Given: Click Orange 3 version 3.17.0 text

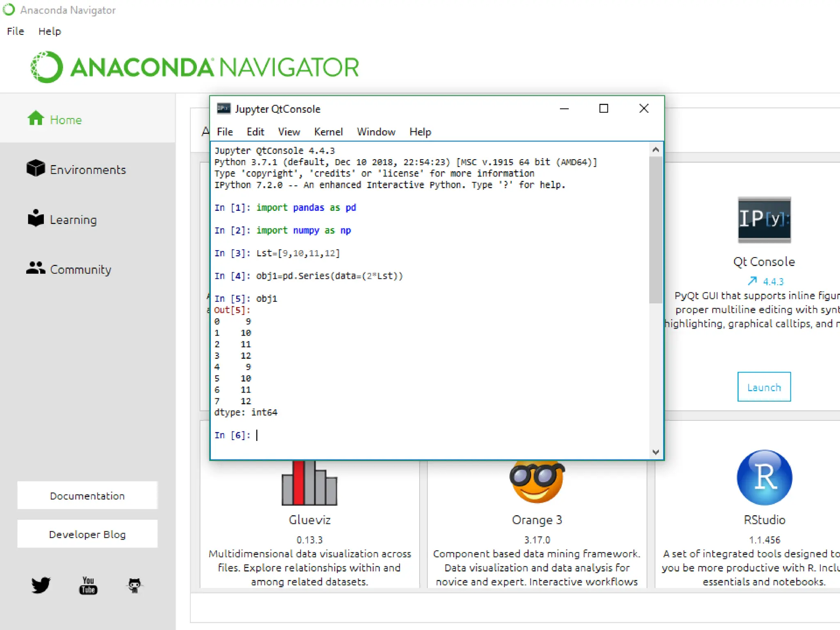Looking at the screenshot, I should [x=537, y=540].
